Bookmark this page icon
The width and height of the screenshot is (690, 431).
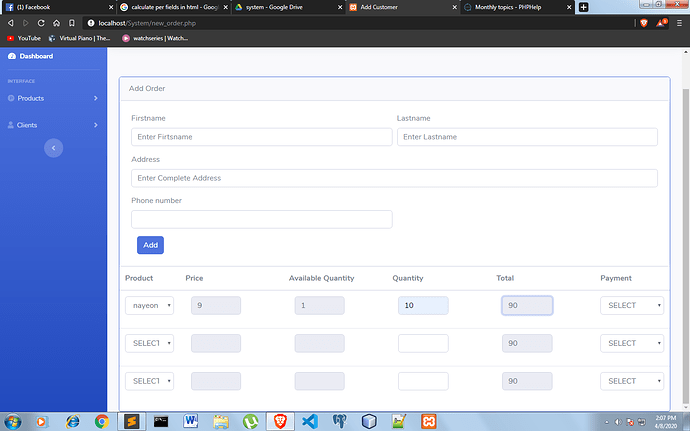(x=71, y=23)
